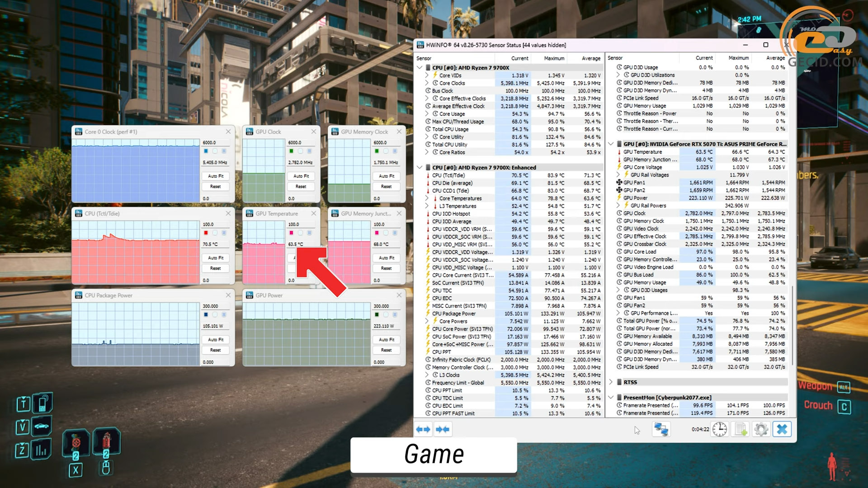This screenshot has height=488, width=868.
Task: Click the CPU Package Power graph window icon
Action: click(79, 295)
